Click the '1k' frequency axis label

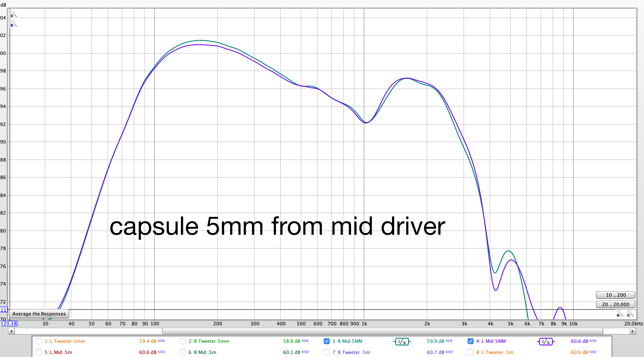(364, 324)
